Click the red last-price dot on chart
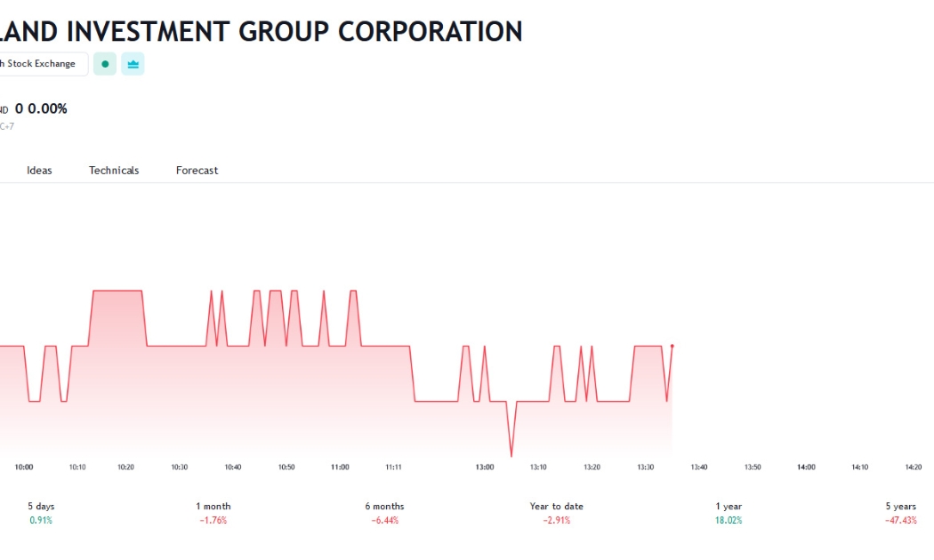Viewport: 934px width, 560px height. point(672,346)
